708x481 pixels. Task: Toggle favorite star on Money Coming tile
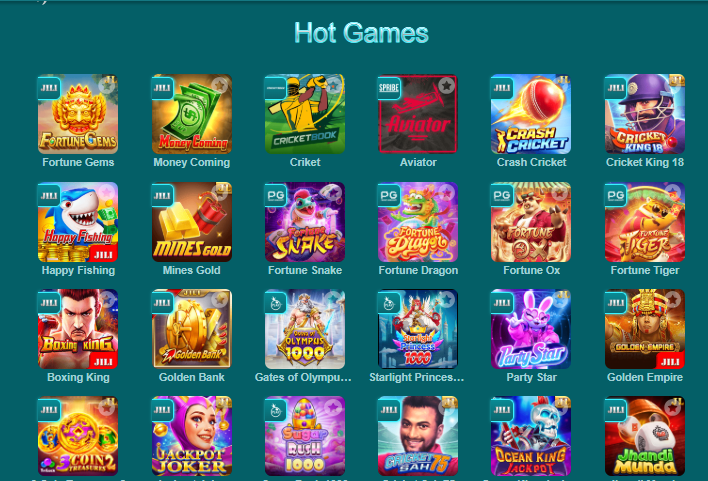[x=220, y=85]
